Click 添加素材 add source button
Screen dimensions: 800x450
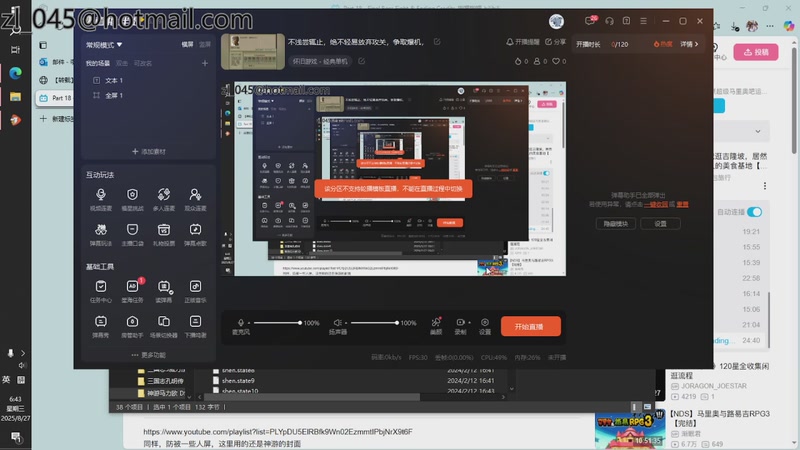[x=148, y=152]
